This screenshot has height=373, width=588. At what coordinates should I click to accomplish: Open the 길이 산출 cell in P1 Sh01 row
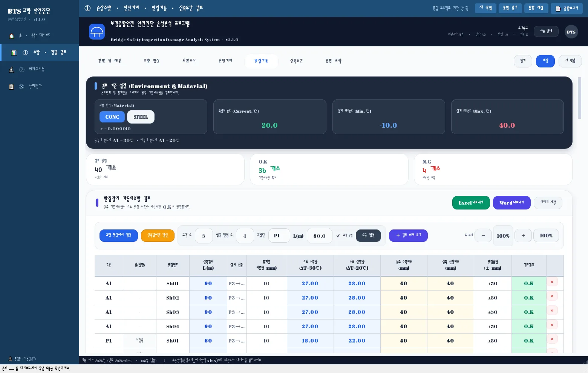click(x=237, y=341)
